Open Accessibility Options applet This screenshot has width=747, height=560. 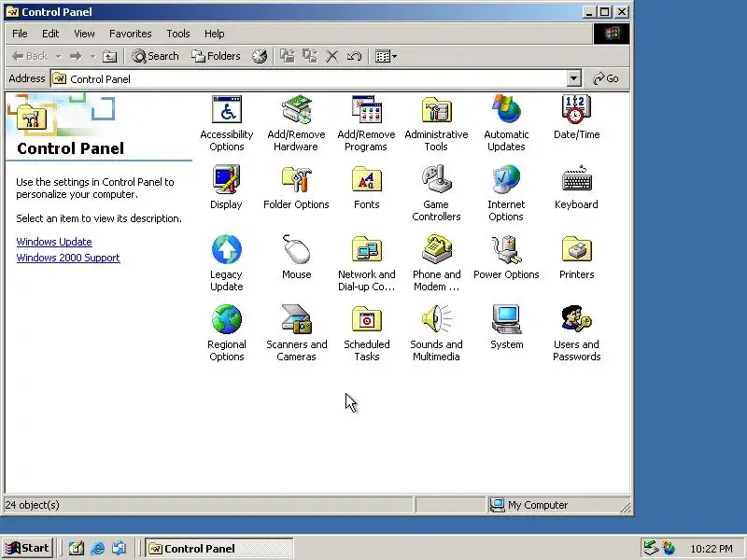[x=227, y=123]
